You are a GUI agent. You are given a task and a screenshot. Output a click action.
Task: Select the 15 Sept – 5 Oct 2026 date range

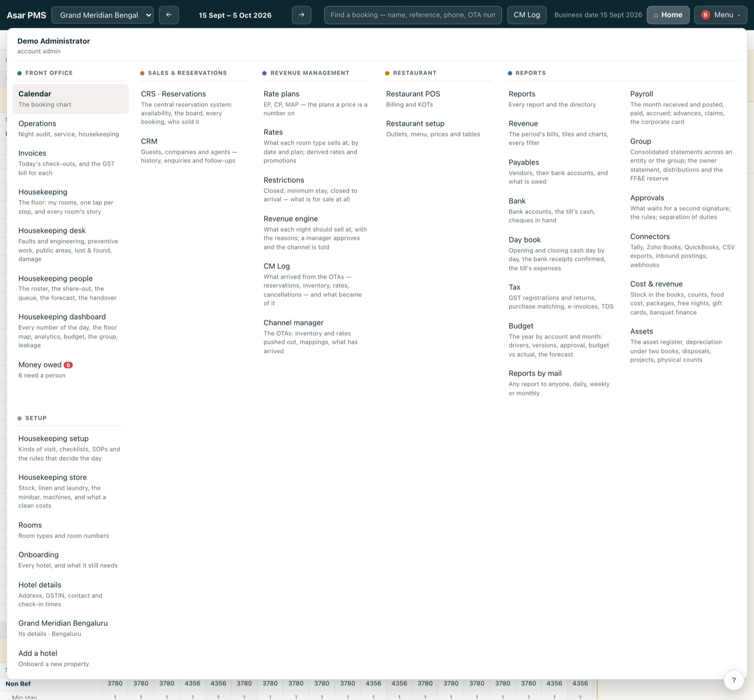tap(235, 15)
